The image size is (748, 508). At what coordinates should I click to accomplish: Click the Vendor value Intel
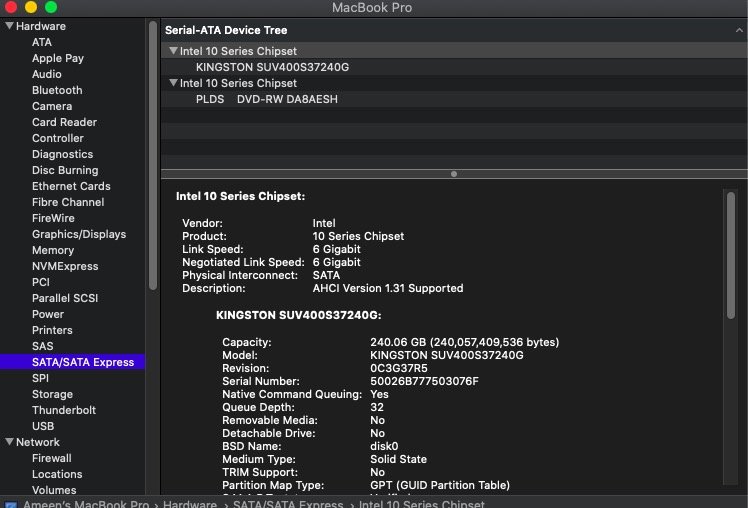point(324,223)
